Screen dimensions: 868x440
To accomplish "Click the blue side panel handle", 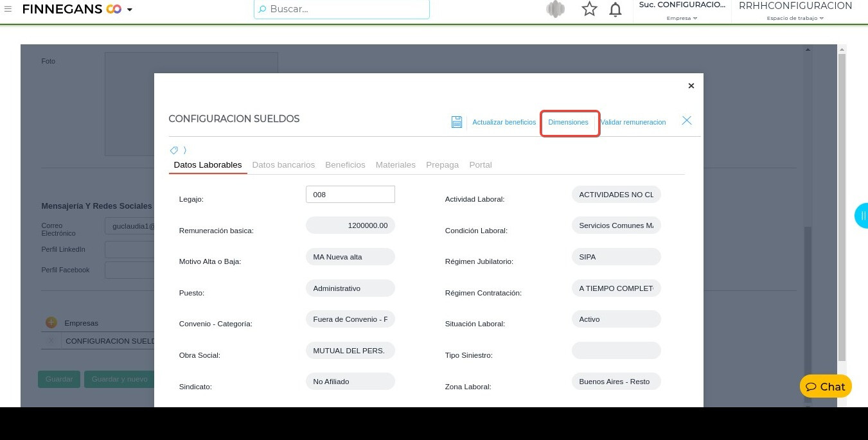I will pos(862,216).
